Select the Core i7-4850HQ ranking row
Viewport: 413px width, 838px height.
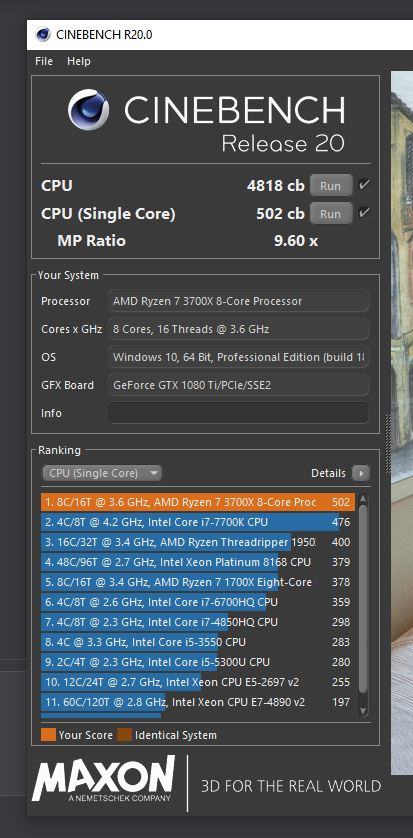196,622
